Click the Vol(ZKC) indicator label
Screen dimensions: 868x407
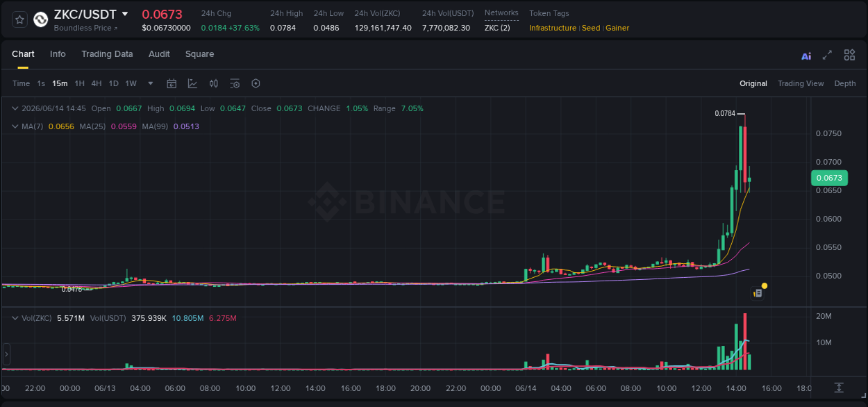coord(37,318)
